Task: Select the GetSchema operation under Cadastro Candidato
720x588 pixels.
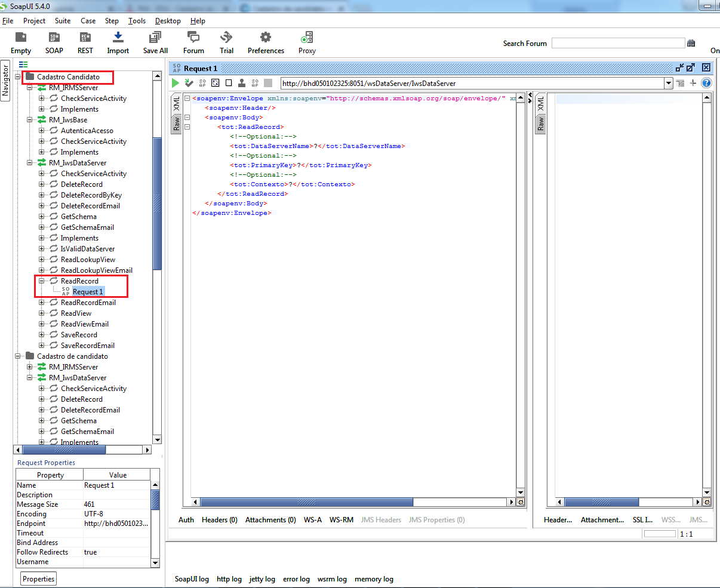Action: tap(79, 217)
